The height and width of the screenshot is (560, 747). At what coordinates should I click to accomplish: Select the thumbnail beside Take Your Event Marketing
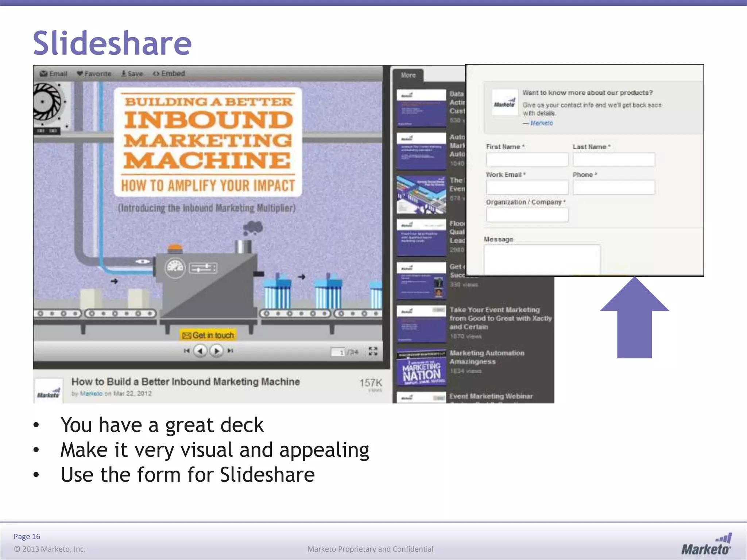[x=422, y=324]
